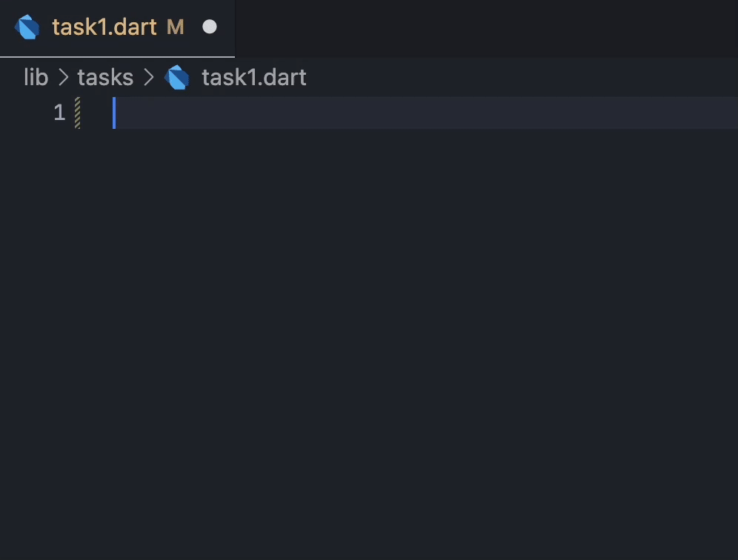Click the chevron separator after tasks
The image size is (738, 560).
pos(149,77)
